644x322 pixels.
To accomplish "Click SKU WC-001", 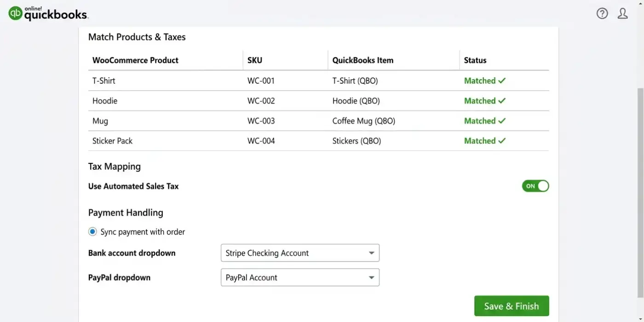I will click(x=261, y=80).
